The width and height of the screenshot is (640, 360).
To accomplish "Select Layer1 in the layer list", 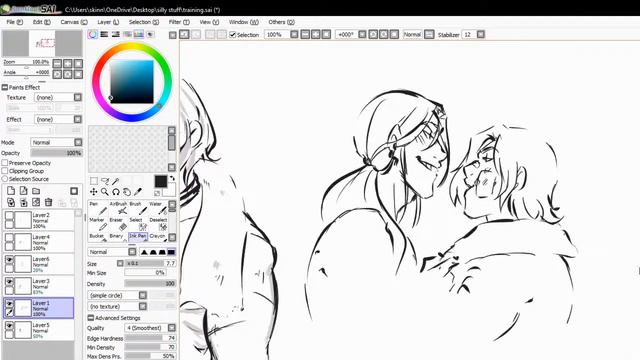I will (39, 308).
